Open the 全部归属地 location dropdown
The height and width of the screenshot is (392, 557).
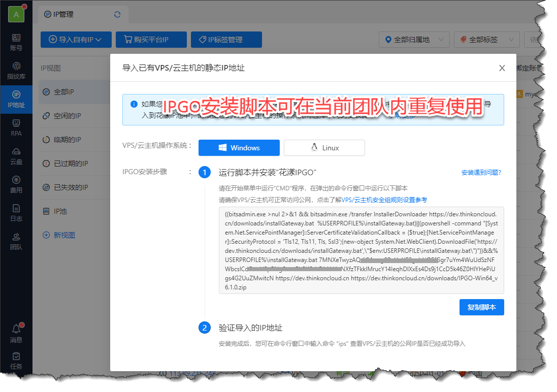tap(414, 40)
